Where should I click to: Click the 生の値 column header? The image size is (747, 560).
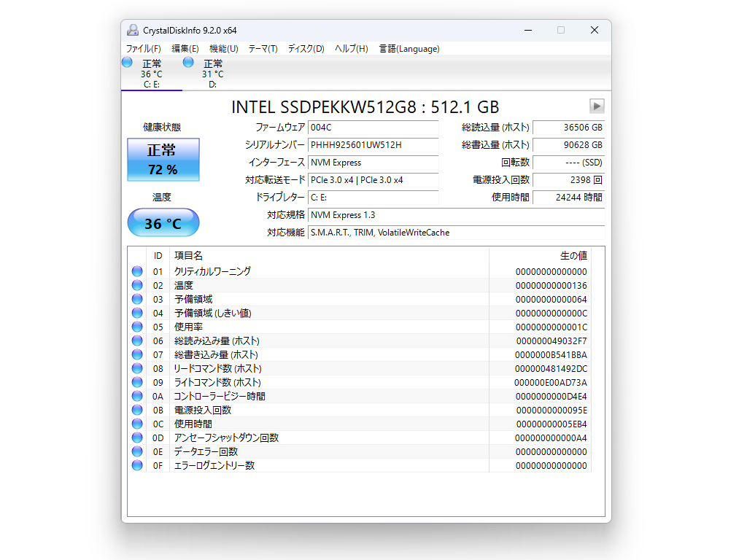click(x=540, y=256)
